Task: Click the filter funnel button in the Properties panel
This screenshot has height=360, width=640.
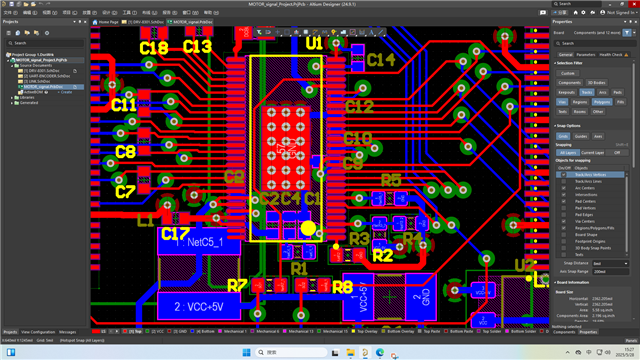Action: click(x=627, y=33)
